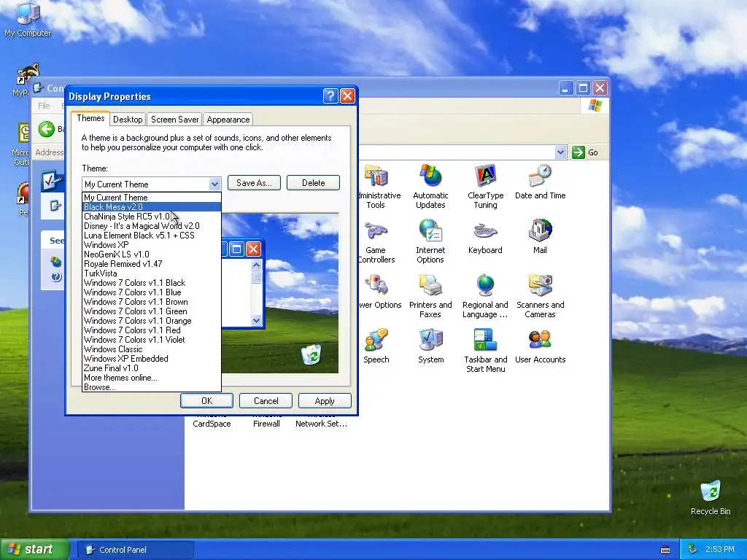
Task: Click the Save As... button
Action: click(x=254, y=183)
